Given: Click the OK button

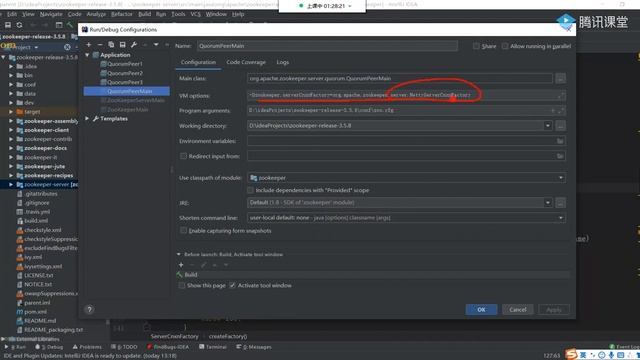Looking at the screenshot, I should point(481,309).
